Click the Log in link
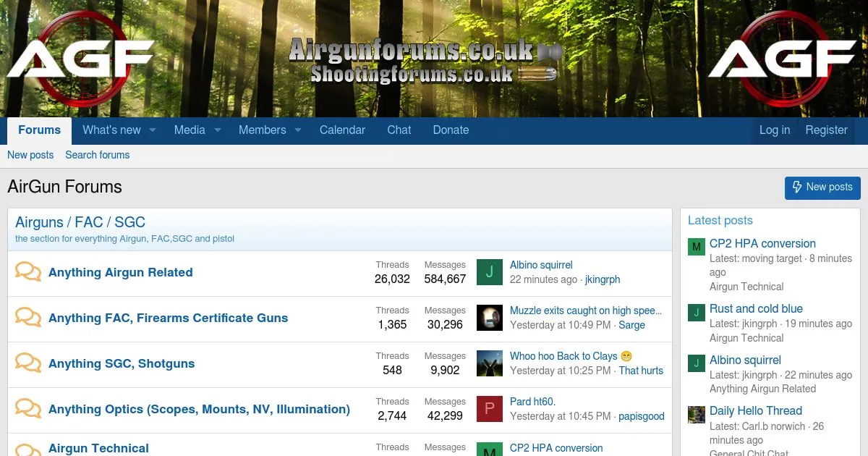The width and height of the screenshot is (868, 456). 775,130
